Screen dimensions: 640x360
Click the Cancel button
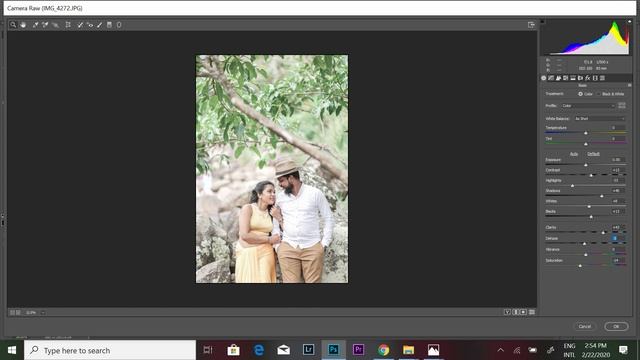(584, 326)
